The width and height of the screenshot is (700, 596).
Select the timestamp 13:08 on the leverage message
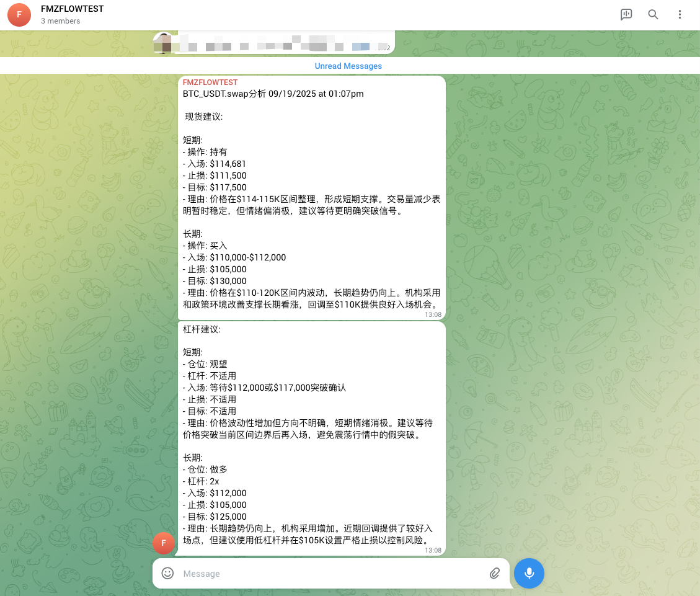click(x=434, y=549)
